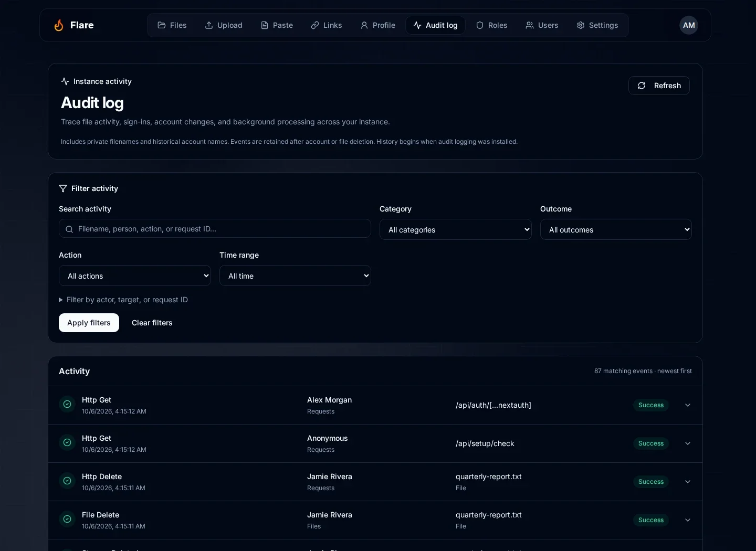Go to the Upload tab
The width and height of the screenshot is (756, 551).
[x=224, y=25]
